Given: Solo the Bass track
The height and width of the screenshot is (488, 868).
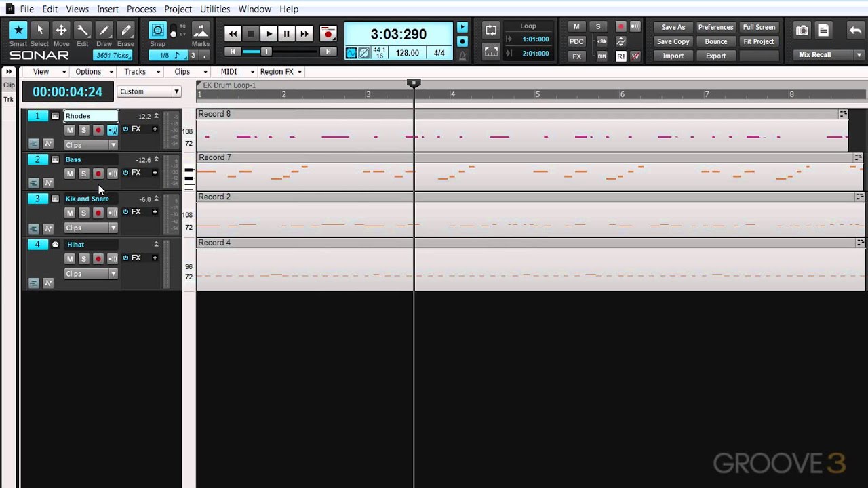Looking at the screenshot, I should coord(83,174).
